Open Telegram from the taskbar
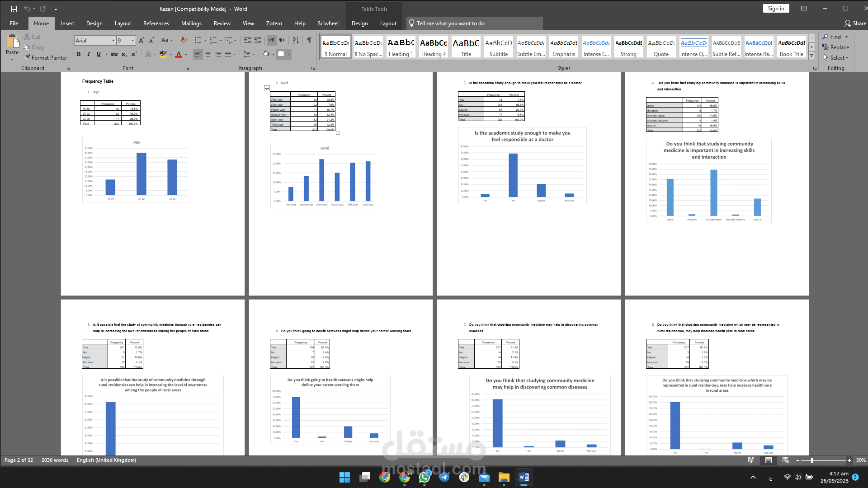This screenshot has height=488, width=868. [444, 477]
